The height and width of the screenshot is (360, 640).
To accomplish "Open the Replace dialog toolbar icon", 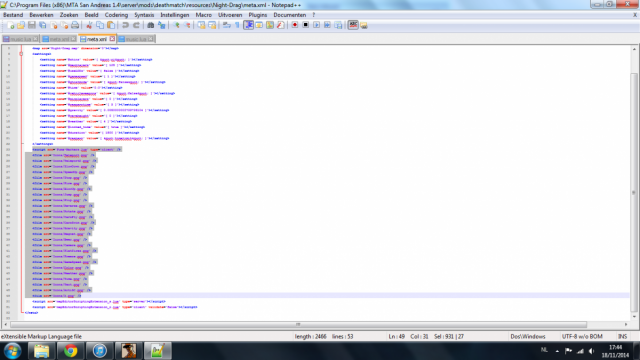I will tap(162, 25).
